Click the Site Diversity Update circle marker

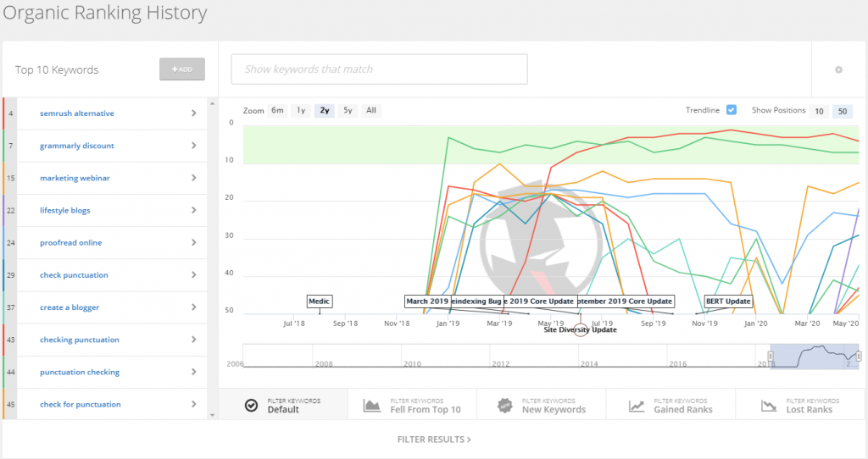[581, 329]
